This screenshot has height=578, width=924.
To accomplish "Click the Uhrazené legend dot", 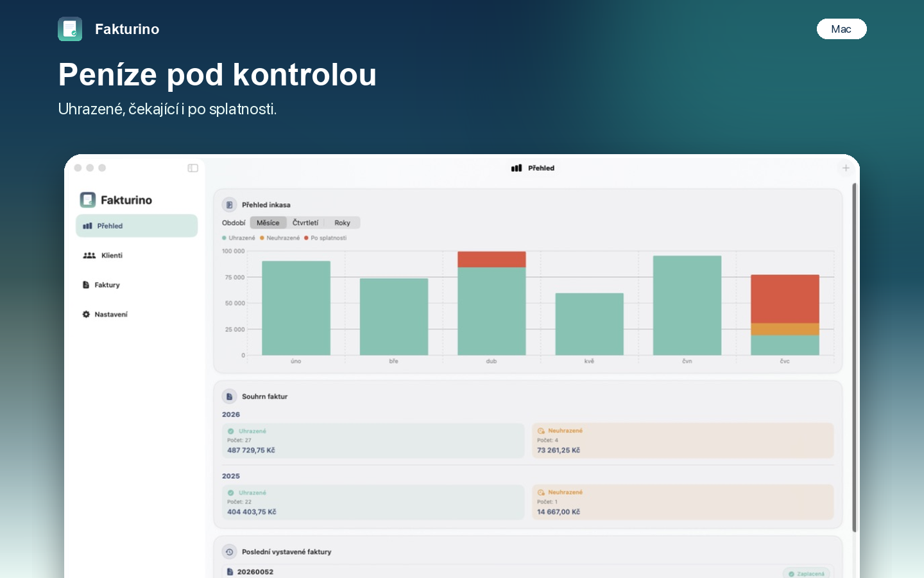I will click(224, 238).
